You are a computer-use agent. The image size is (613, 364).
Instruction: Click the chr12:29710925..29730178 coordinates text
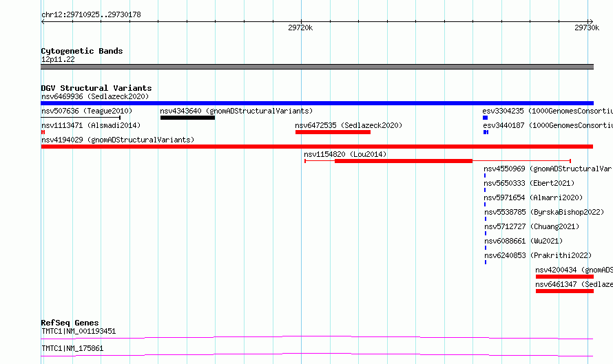click(91, 14)
